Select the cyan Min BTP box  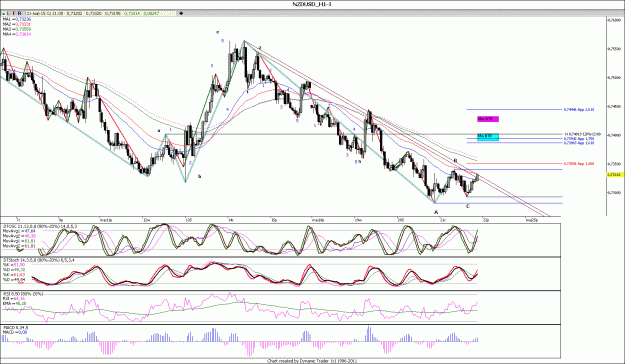tap(488, 137)
